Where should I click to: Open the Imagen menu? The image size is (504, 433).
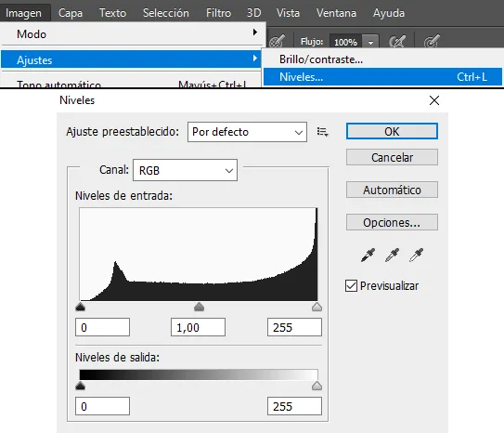coord(23,13)
